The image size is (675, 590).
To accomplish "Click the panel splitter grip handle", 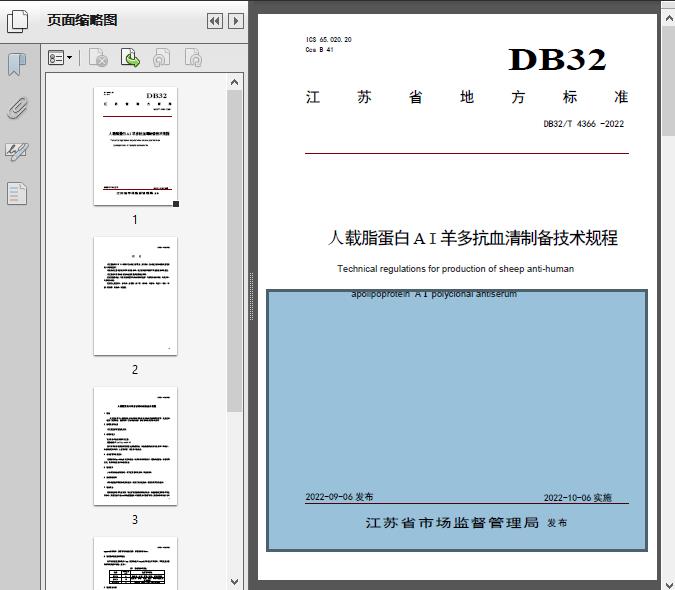I will [x=251, y=297].
